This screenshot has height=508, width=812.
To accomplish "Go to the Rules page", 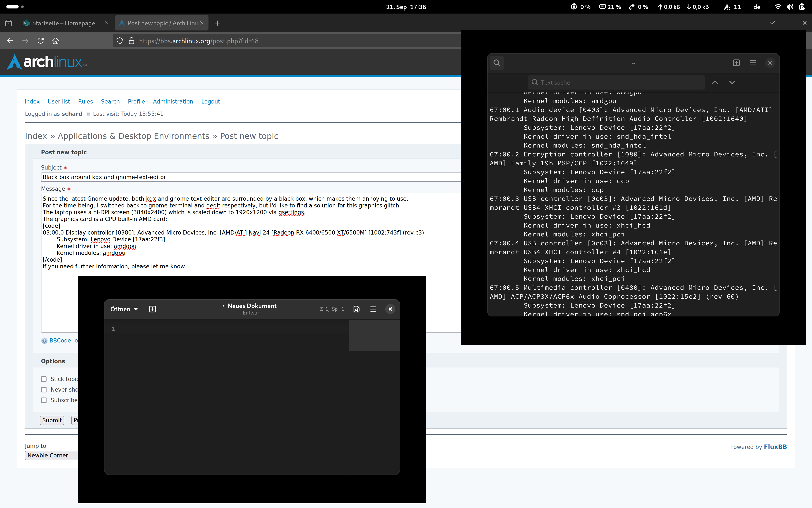I will (85, 101).
